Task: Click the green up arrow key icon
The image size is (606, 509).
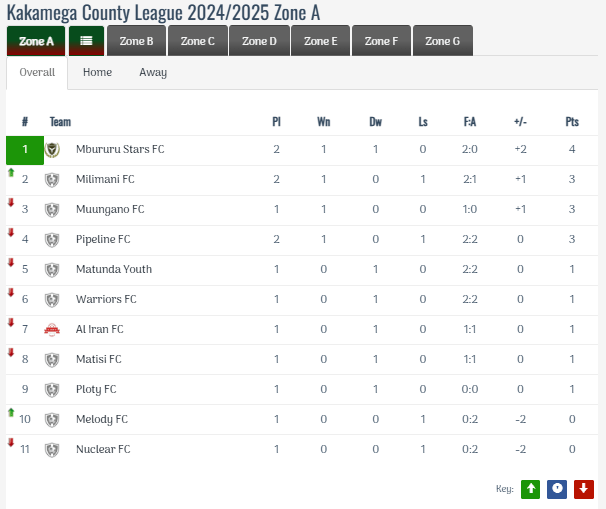Action: point(531,489)
